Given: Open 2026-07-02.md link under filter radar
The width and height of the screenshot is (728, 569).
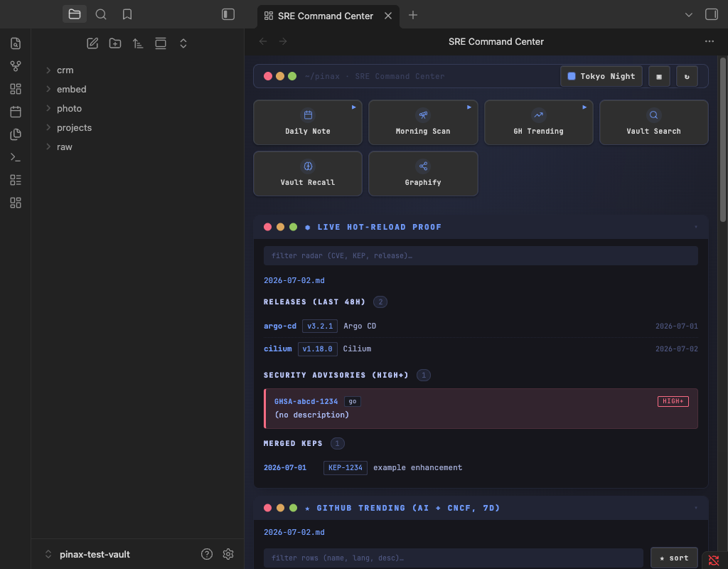Looking at the screenshot, I should coord(294,280).
